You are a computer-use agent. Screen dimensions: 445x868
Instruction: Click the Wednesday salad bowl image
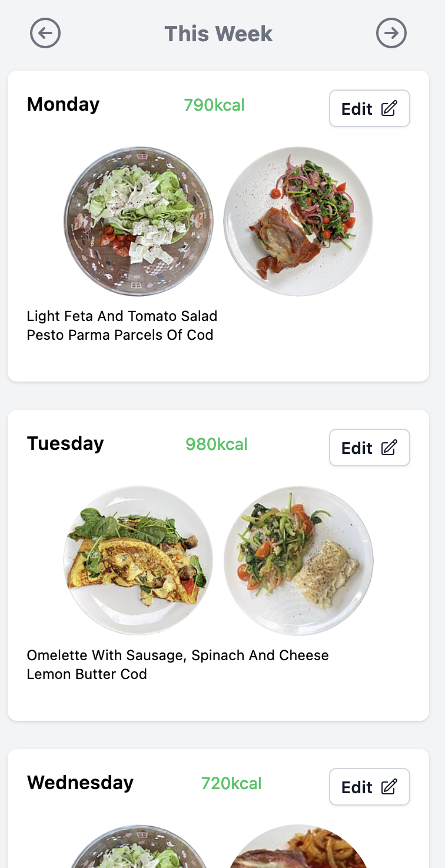[138, 848]
